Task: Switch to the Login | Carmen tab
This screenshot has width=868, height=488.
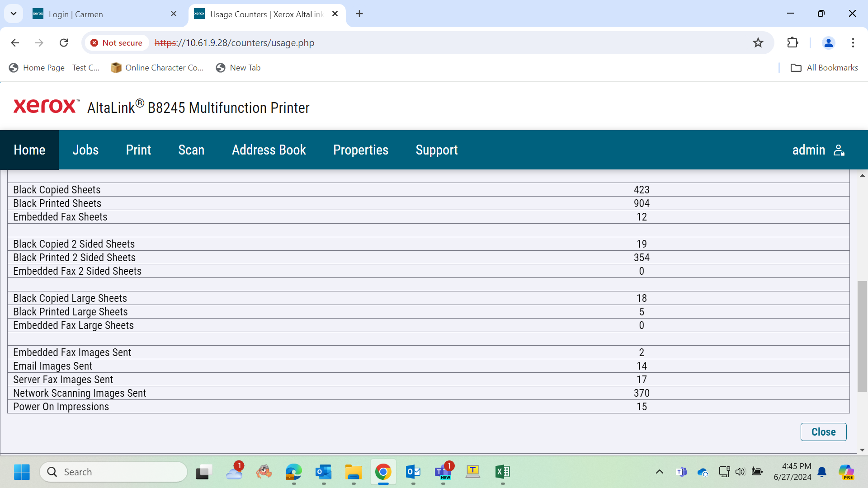Action: point(104,14)
